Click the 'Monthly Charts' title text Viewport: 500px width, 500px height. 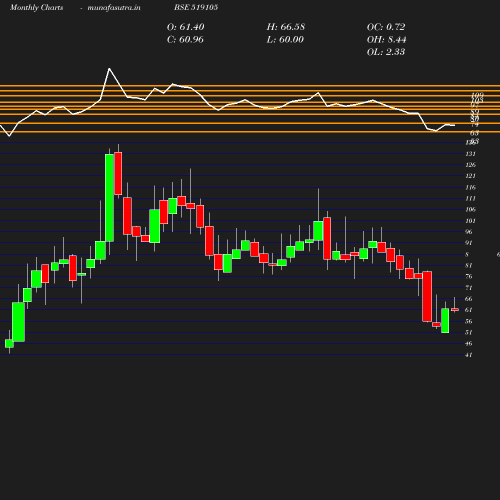(36, 7)
